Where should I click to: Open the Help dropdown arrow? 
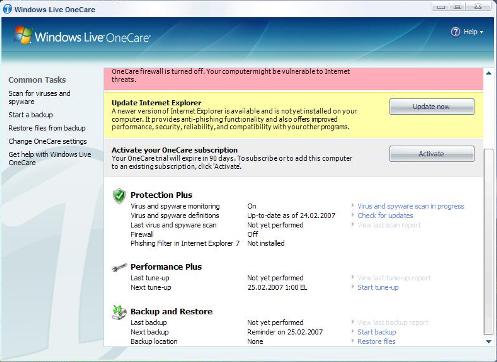(x=481, y=32)
